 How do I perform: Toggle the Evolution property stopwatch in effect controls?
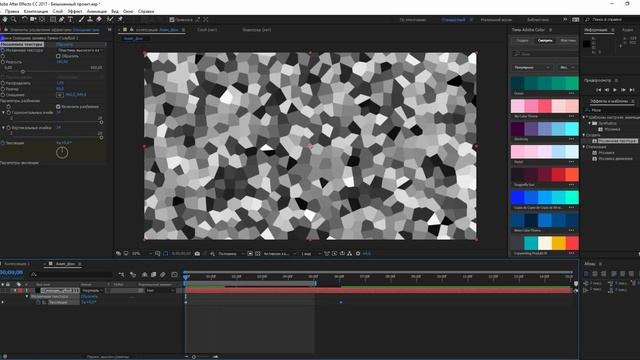[3, 143]
